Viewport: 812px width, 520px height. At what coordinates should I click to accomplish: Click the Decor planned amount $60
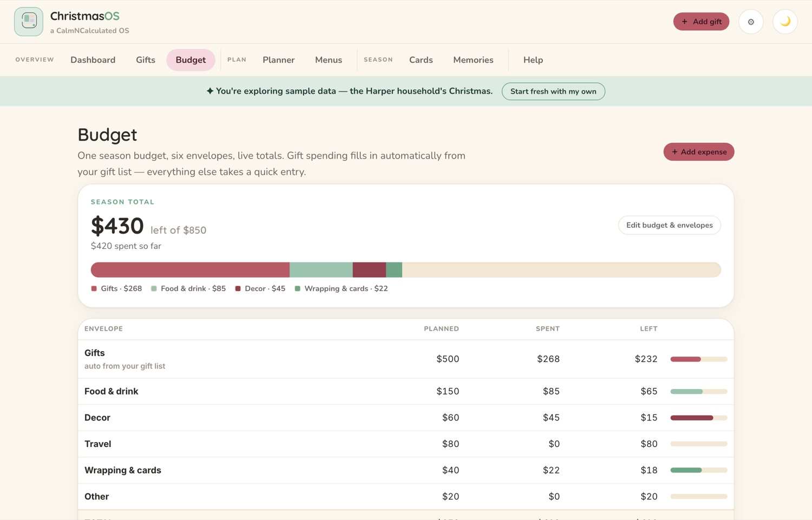point(450,418)
